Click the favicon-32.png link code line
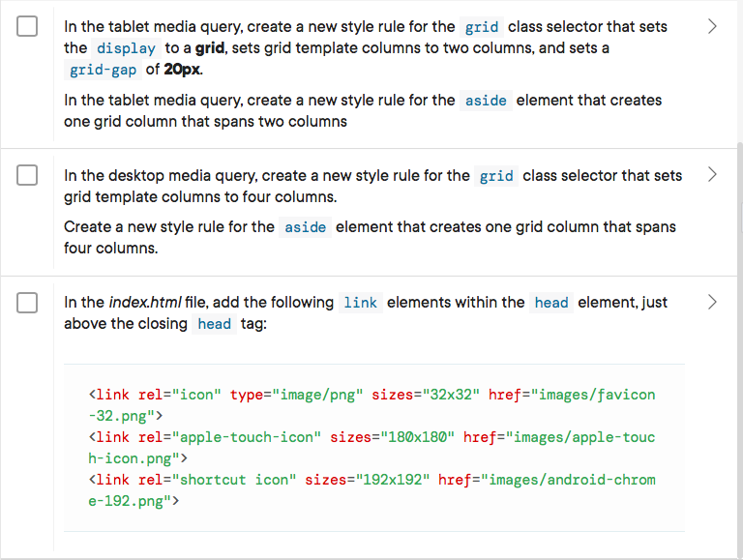Screen dimensions: 743x560 coord(371,405)
